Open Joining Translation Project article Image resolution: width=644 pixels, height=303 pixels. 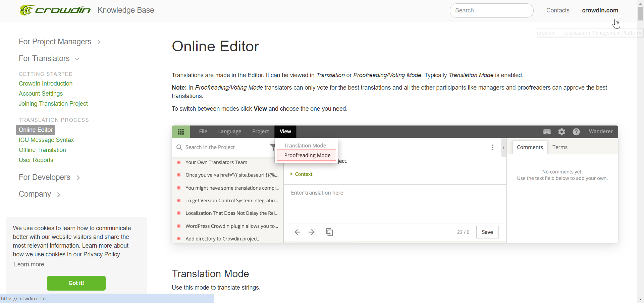coord(53,104)
